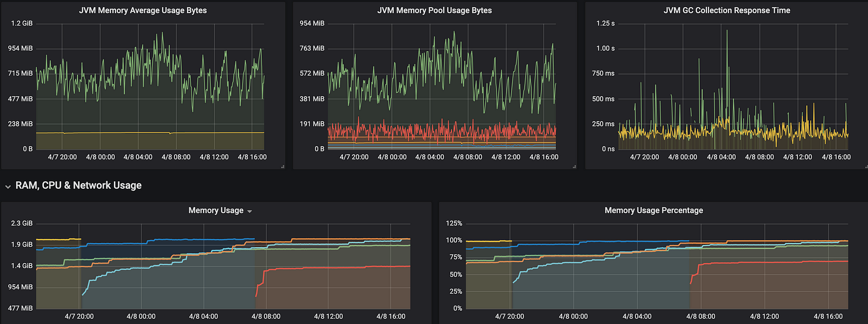The height and width of the screenshot is (324, 868).
Task: Click resize handle of JVM Memory Average panel
Action: click(283, 167)
